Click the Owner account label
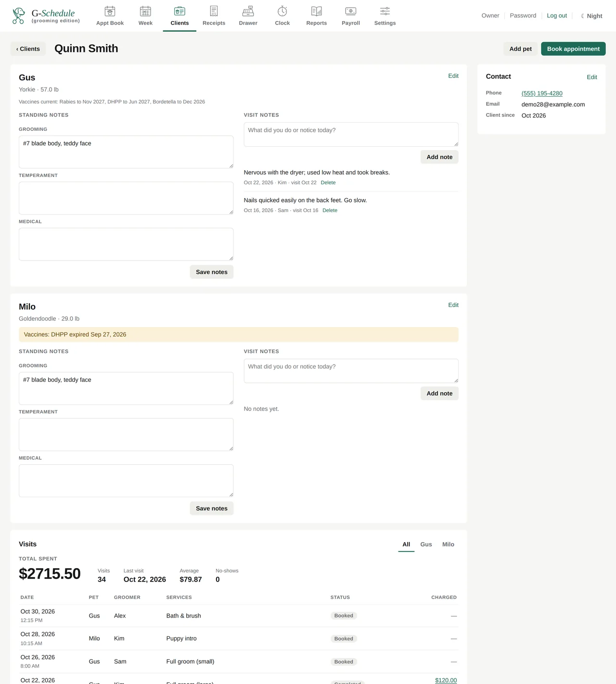 click(490, 15)
